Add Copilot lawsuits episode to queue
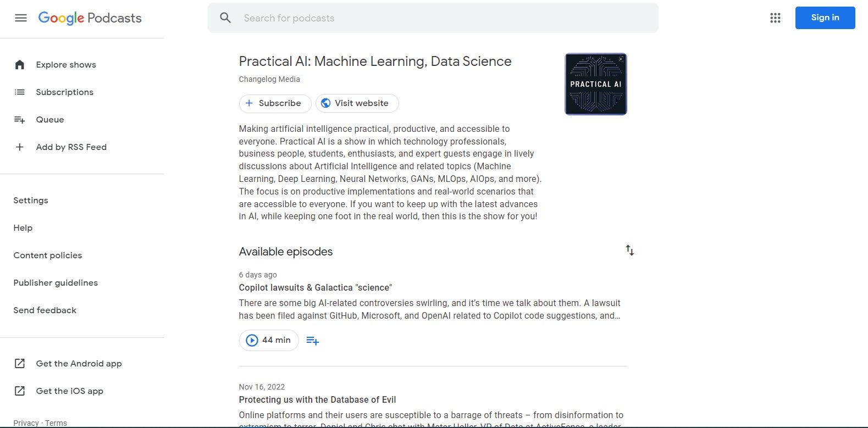This screenshot has width=868, height=428. click(312, 341)
